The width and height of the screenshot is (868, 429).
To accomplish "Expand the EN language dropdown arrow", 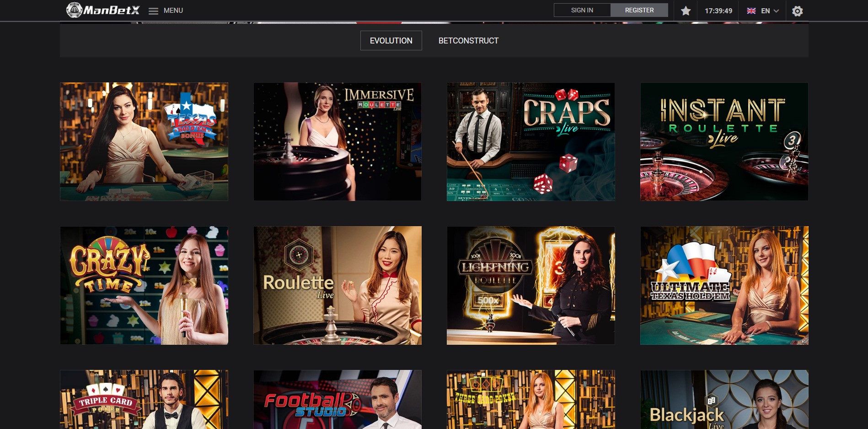I will pyautogui.click(x=776, y=11).
